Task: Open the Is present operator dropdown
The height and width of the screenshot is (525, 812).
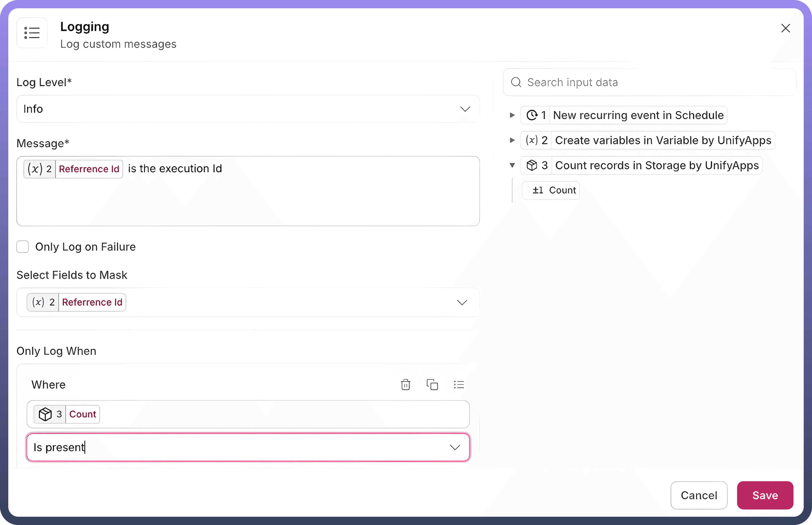Action: (x=455, y=447)
